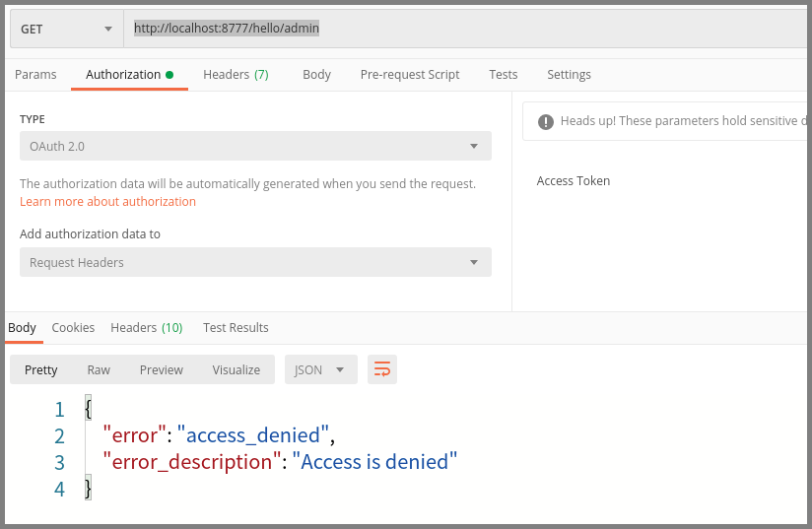Toggle the wrap lines icon
The width and height of the screenshot is (812, 529).
pos(382,369)
